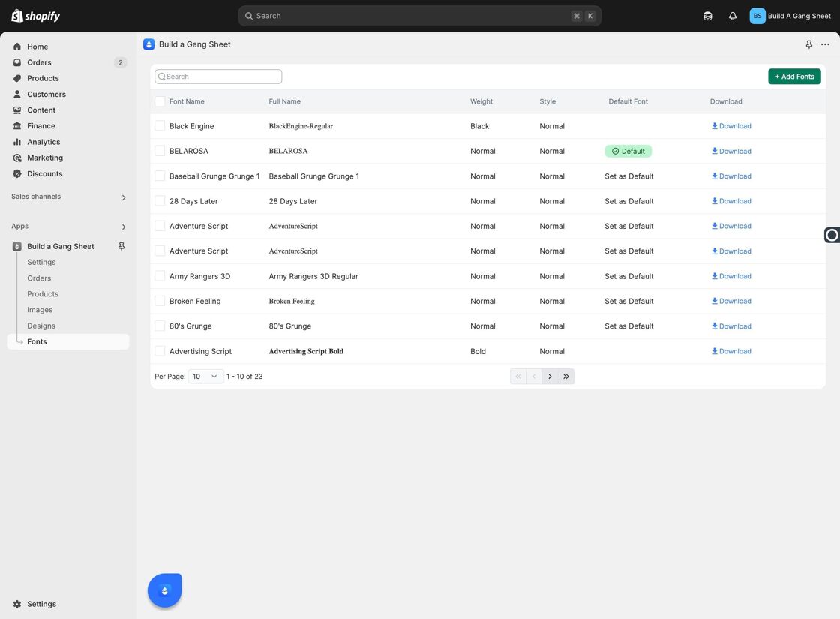840x619 pixels.
Task: Open the Shopify Sidekick assistant icon
Action: pos(708,16)
